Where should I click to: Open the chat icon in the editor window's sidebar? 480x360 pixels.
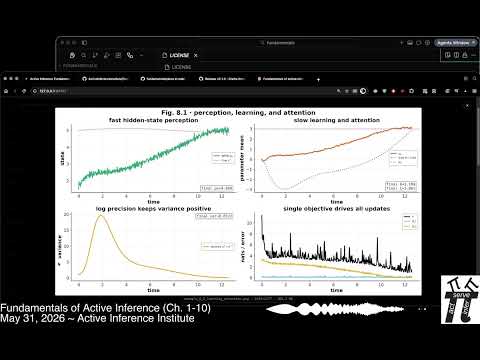[x=72, y=55]
